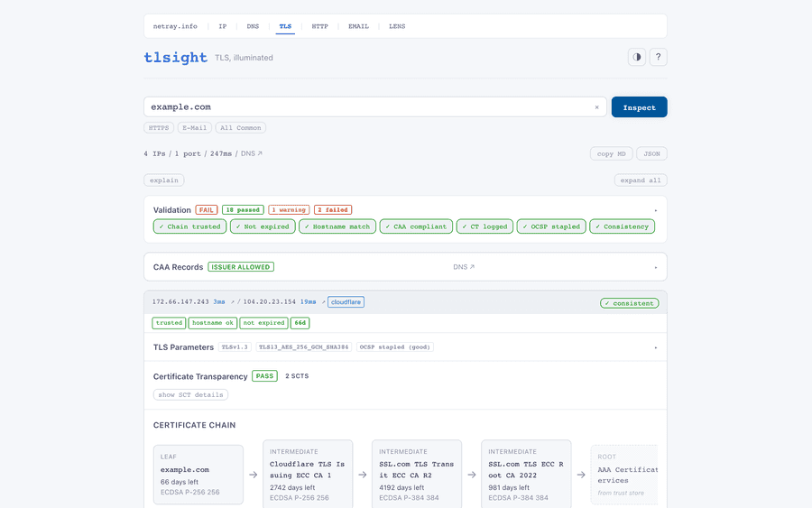Viewport: 812px width, 508px height.
Task: Click the CT logged check badge
Action: point(484,226)
